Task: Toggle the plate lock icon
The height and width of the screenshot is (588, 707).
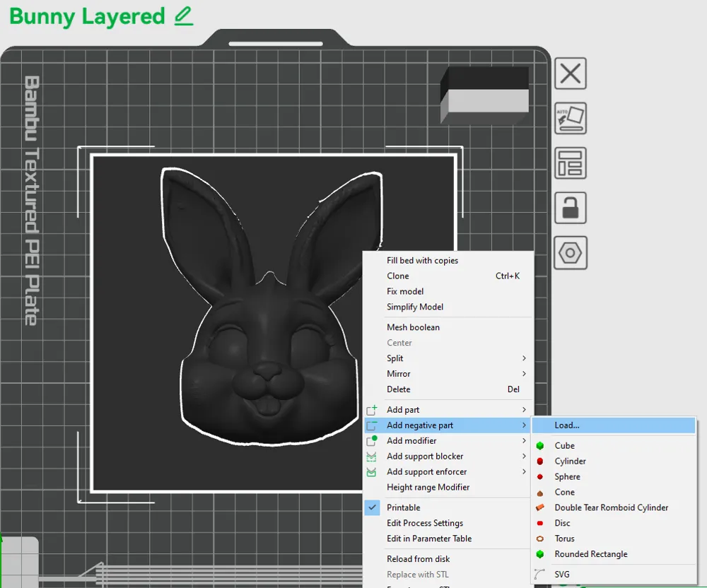Action: coord(571,208)
